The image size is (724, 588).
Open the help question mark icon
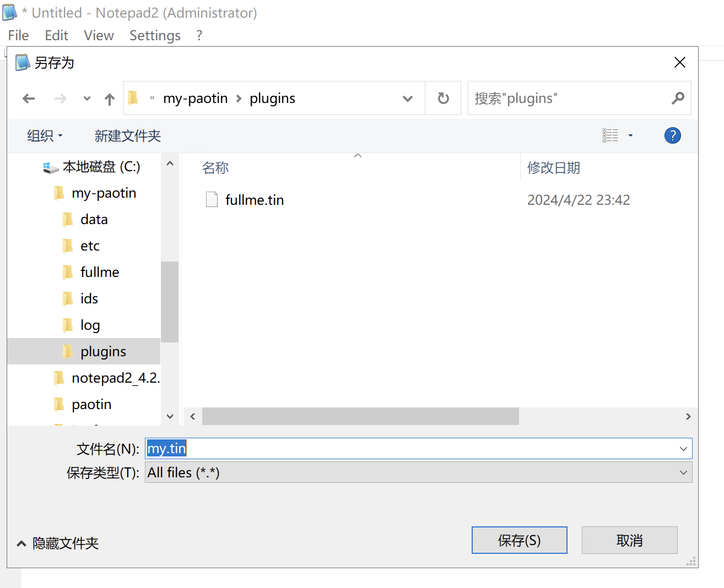click(672, 135)
